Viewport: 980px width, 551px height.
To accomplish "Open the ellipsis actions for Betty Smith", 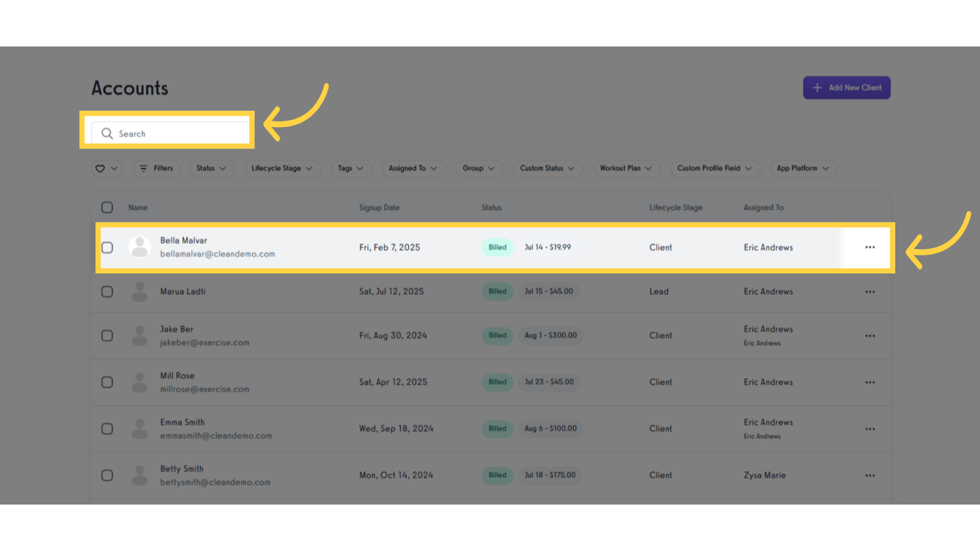I will click(x=870, y=475).
